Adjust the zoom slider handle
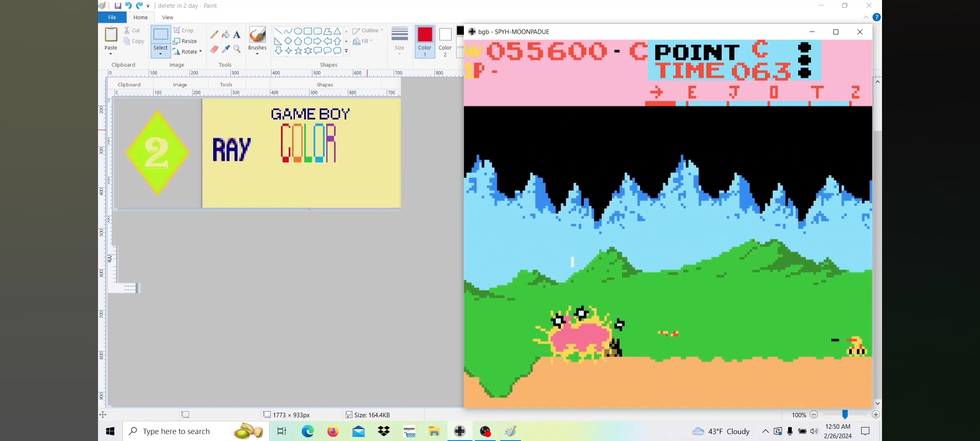This screenshot has width=980, height=441. point(845,414)
